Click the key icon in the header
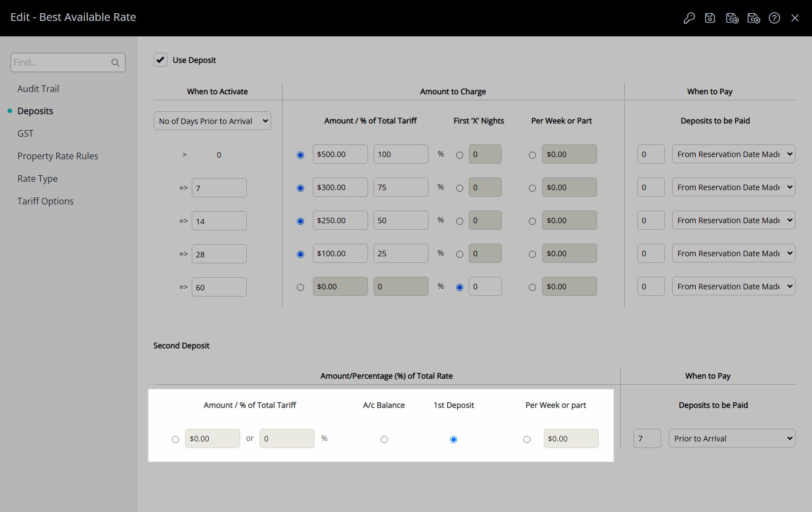This screenshot has width=812, height=512. [689, 18]
